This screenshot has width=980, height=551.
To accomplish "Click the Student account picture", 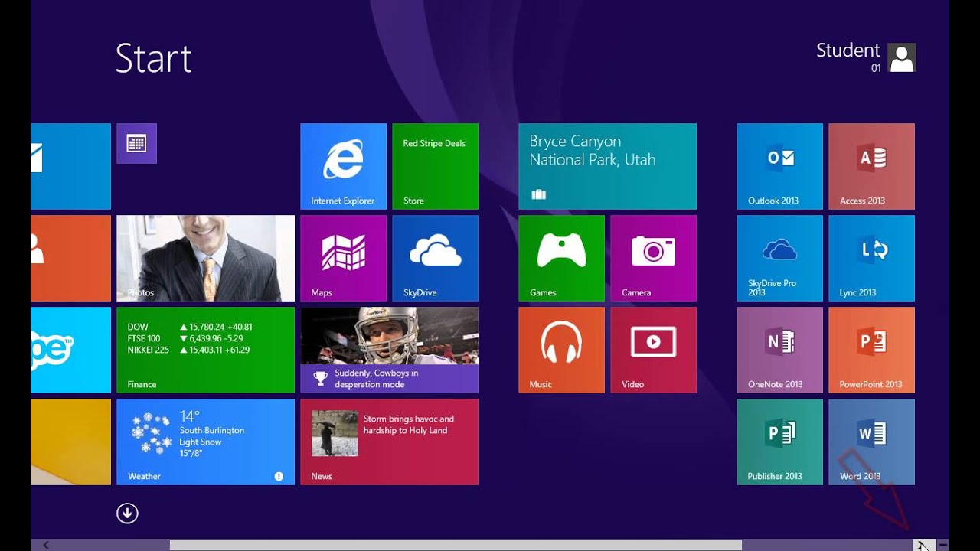I will click(x=902, y=57).
